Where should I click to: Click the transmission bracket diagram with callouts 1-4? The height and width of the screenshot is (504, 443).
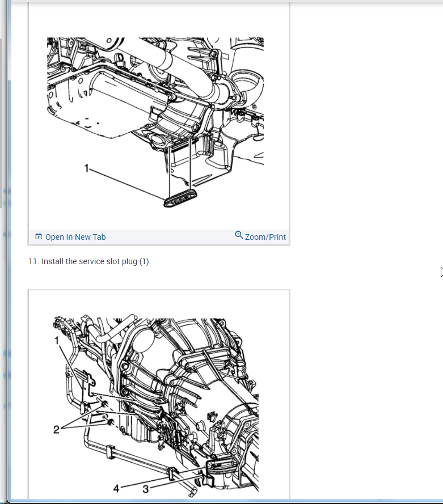pyautogui.click(x=156, y=405)
